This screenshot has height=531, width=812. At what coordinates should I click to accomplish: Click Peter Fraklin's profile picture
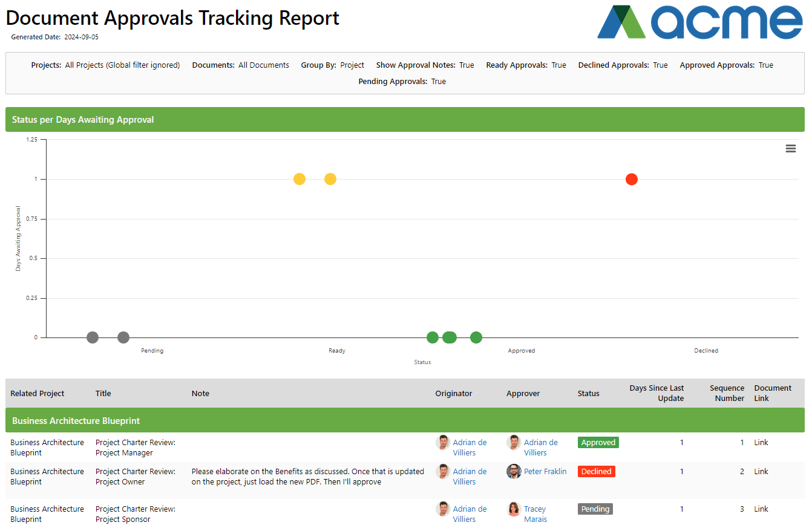pos(514,471)
